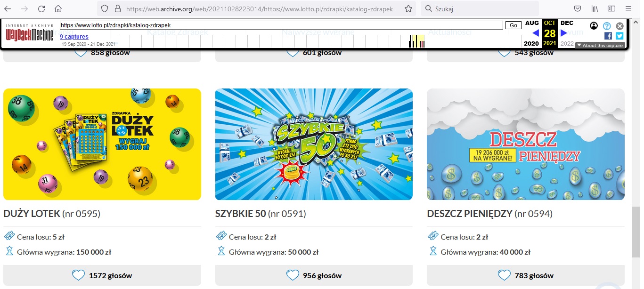The image size is (644, 289).
Task: Open the DUŻY LOTEK scratch card image
Action: [x=102, y=144]
